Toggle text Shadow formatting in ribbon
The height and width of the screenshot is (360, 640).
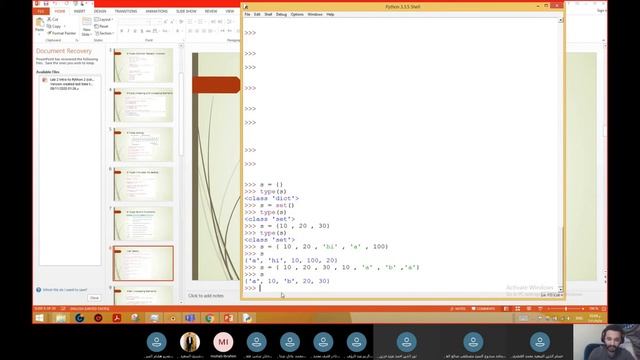tap(142, 31)
